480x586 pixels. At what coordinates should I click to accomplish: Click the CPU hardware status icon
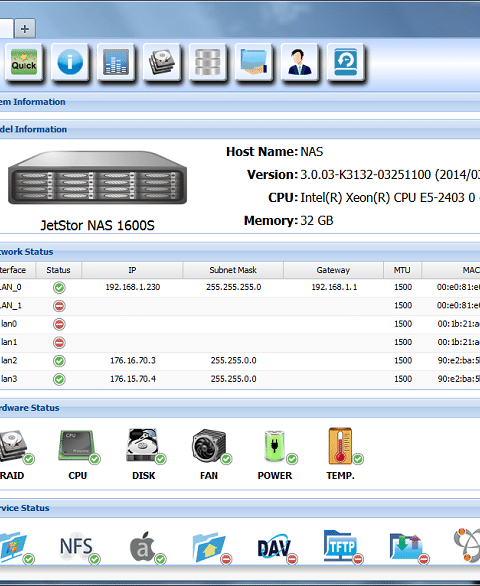pos(79,446)
